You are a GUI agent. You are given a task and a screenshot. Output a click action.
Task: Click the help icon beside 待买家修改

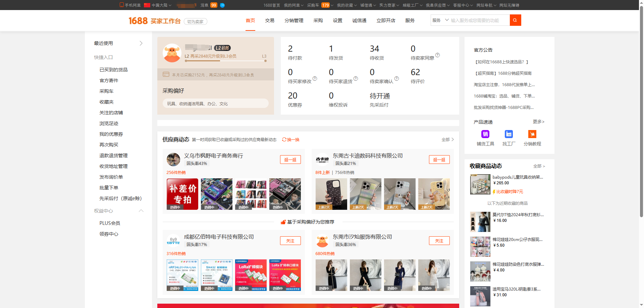[x=315, y=79]
